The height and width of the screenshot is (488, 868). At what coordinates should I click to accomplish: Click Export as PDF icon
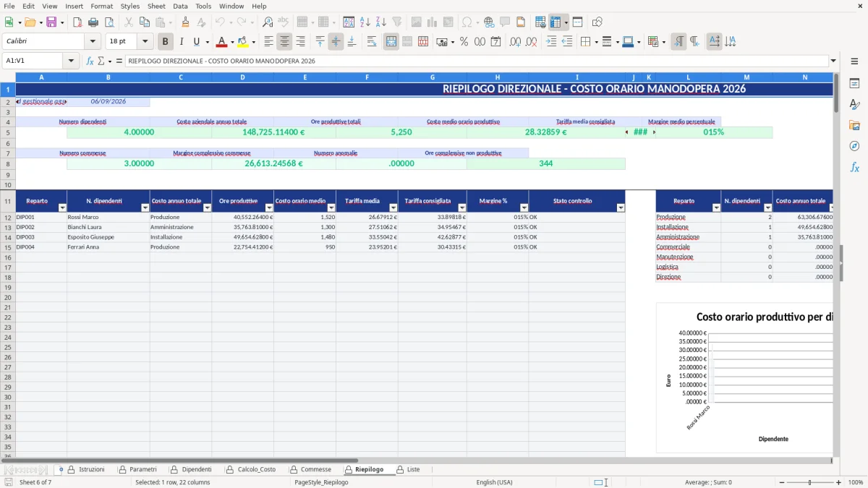(77, 22)
